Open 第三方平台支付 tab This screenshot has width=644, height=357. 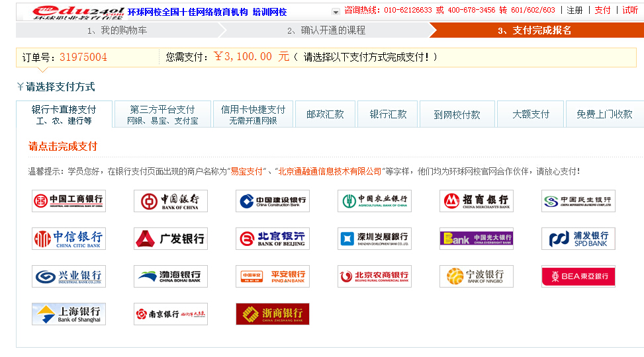[163, 114]
